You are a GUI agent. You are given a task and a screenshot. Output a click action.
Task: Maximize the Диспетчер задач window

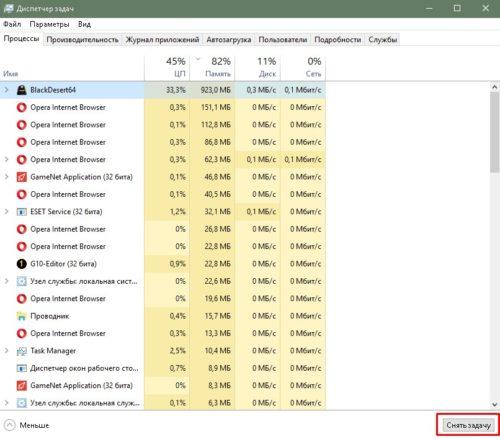457,8
